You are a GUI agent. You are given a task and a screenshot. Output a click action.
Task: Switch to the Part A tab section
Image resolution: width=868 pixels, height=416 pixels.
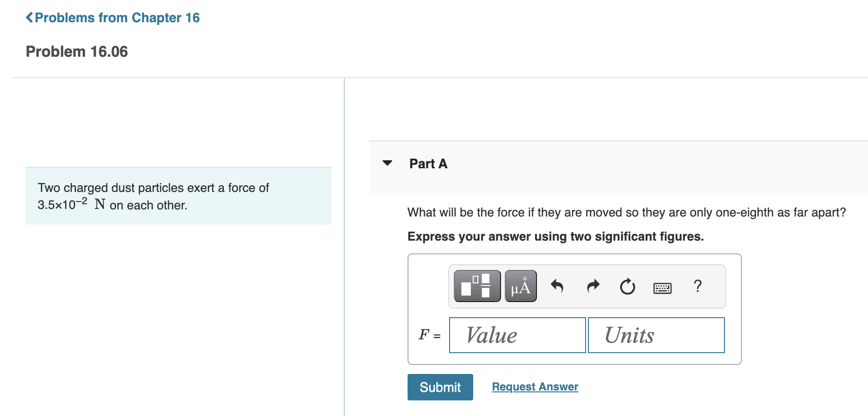pos(428,163)
